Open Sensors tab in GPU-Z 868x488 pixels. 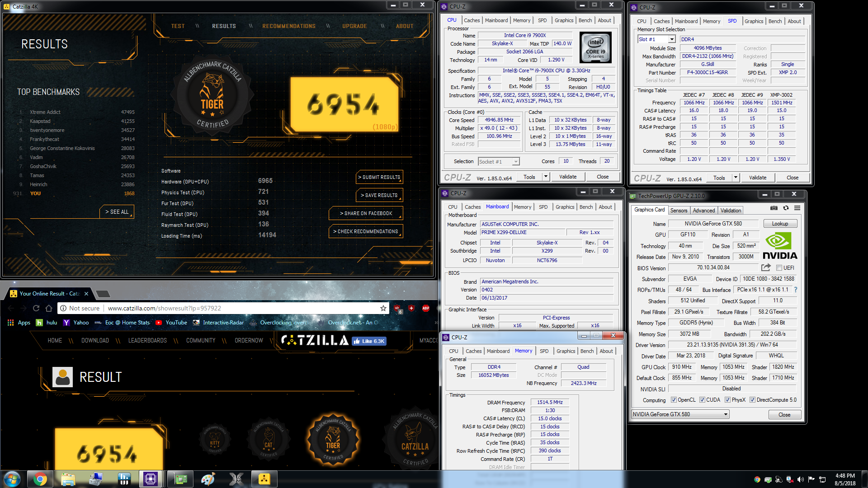click(679, 211)
